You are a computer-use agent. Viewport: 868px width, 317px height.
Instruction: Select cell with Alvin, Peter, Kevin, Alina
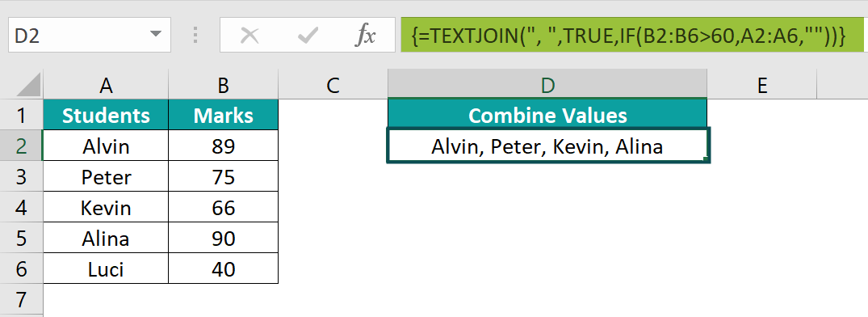pyautogui.click(x=547, y=146)
